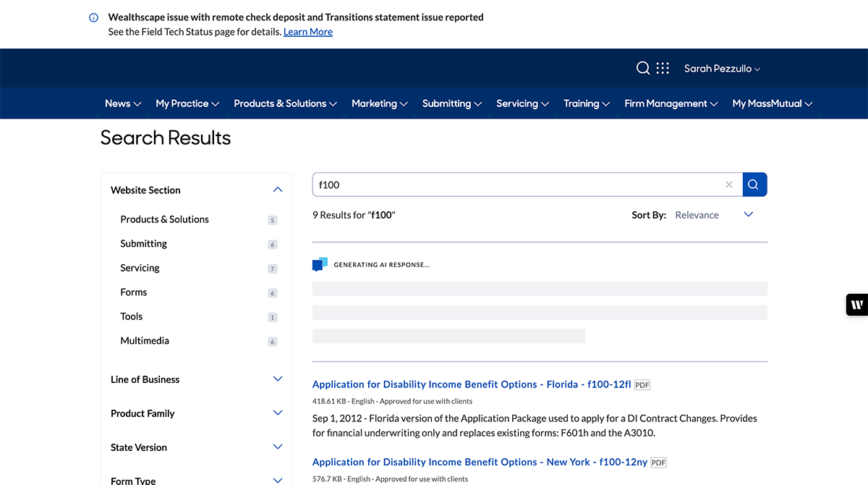The height and width of the screenshot is (485, 868).
Task: Filter results by Products & Solutions
Action: point(164,219)
